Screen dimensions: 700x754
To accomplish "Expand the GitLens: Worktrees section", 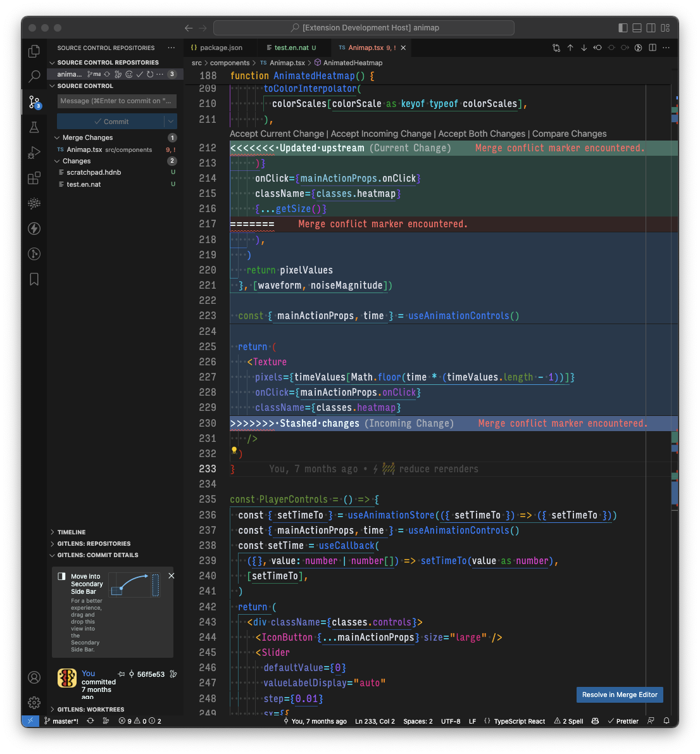I will 91,710.
